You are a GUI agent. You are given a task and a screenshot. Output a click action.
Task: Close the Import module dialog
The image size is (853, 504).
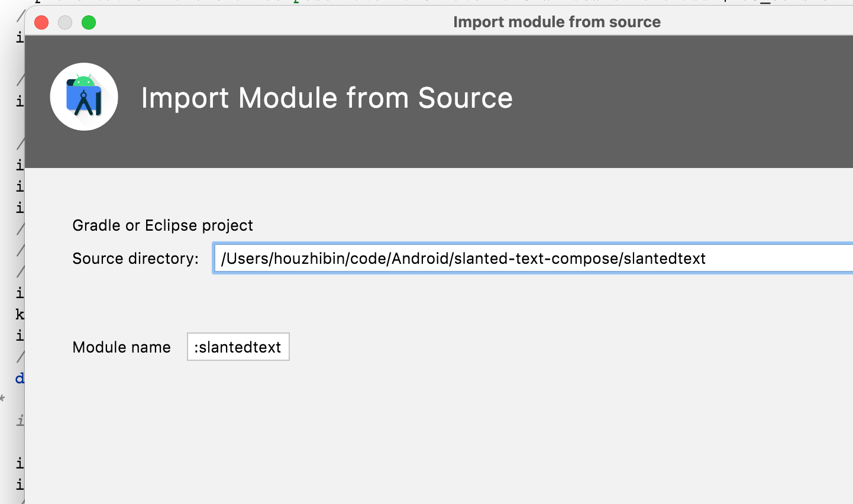41,22
